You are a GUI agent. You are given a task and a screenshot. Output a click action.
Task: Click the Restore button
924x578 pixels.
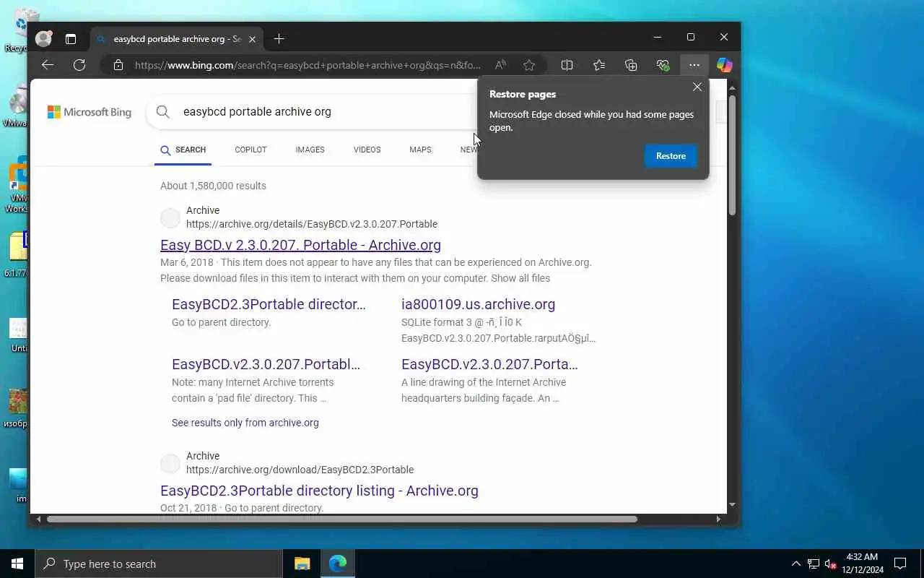671,156
